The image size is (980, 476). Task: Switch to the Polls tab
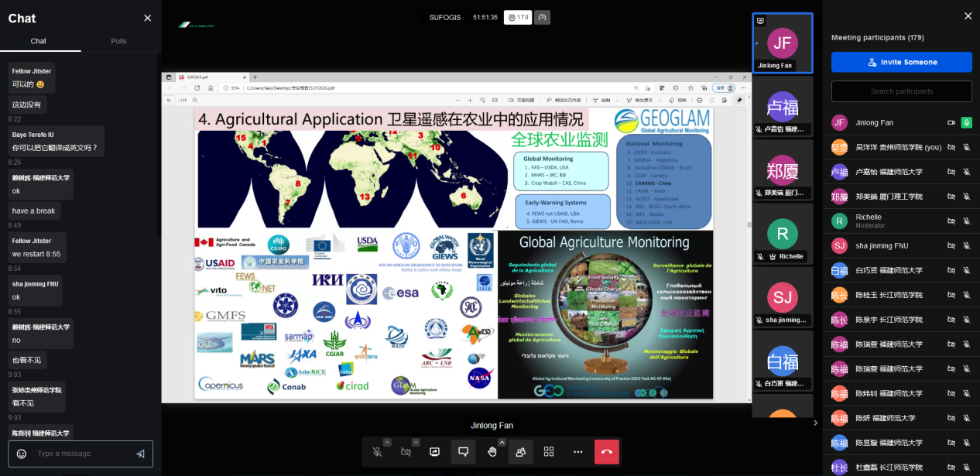coord(118,41)
